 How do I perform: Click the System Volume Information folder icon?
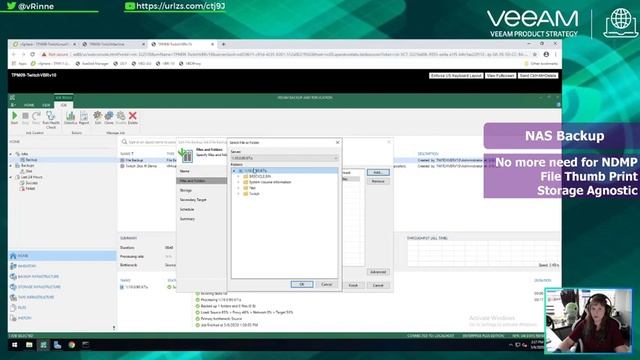pos(246,182)
